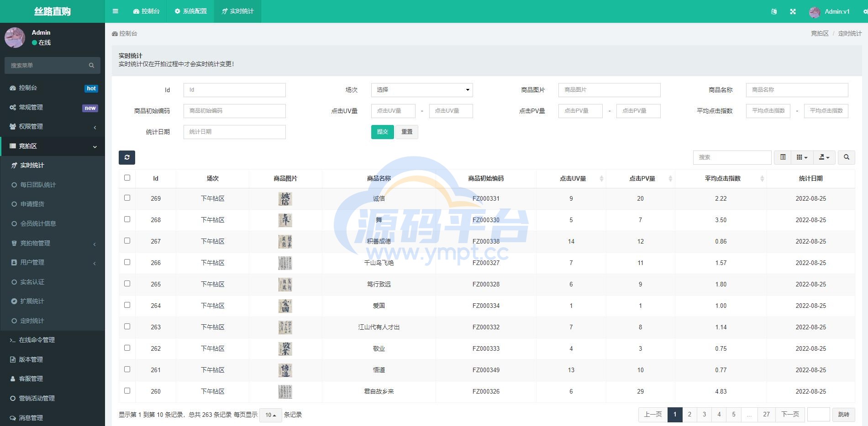Click the magnifier icon in sidebar search
This screenshot has height=426, width=868.
click(x=91, y=65)
